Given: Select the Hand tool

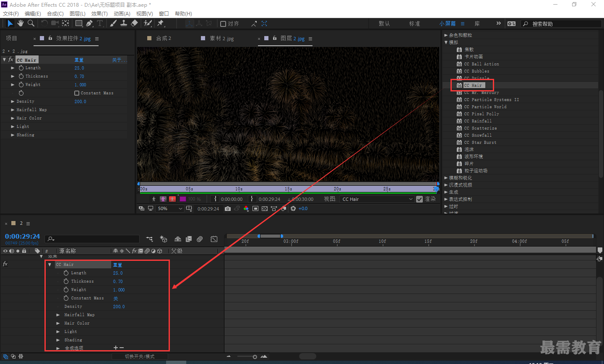Looking at the screenshot, I should 21,23.
